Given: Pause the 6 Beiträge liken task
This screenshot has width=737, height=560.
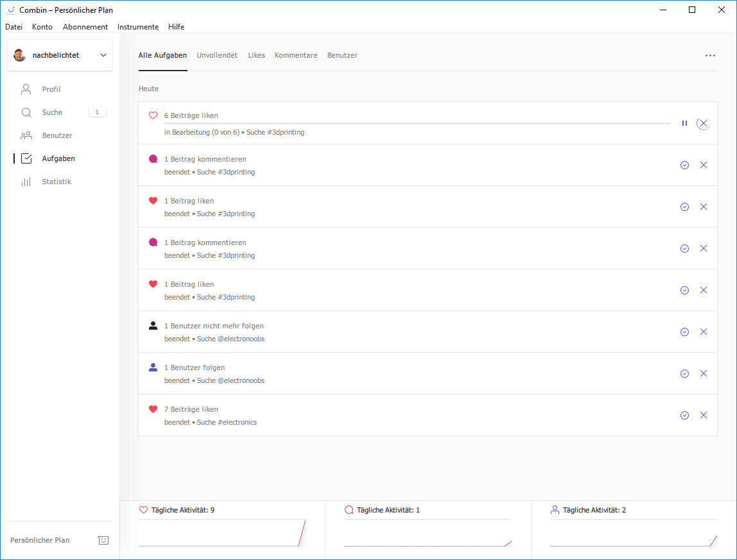Looking at the screenshot, I should (x=684, y=123).
